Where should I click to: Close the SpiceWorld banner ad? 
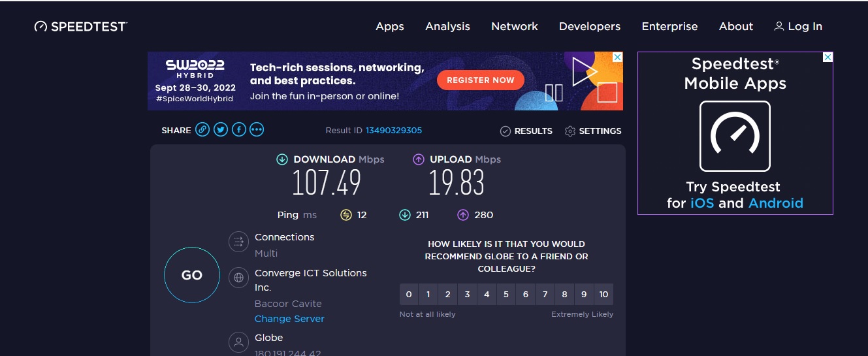[x=617, y=58]
